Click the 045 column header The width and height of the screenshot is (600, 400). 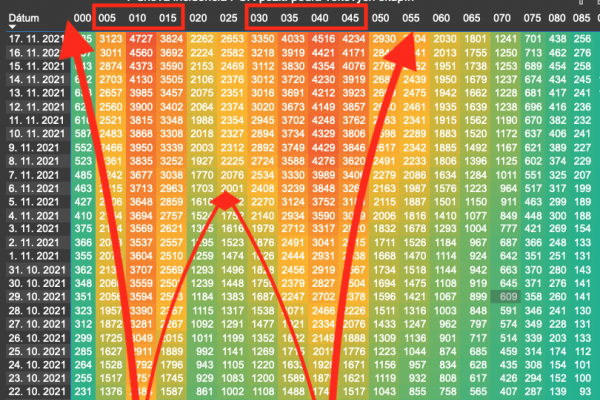pos(351,18)
